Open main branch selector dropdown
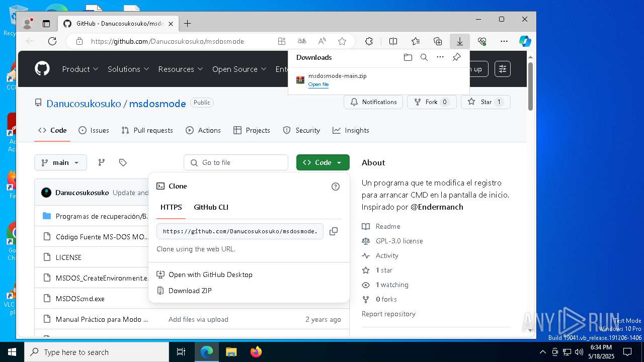The image size is (644, 362). tap(60, 162)
